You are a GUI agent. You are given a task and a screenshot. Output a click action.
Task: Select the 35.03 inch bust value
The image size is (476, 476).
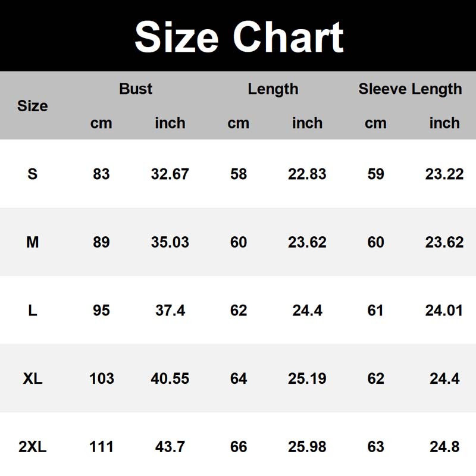170,242
